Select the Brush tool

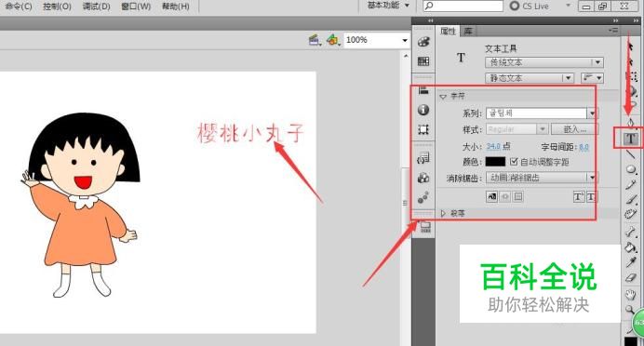point(631,199)
